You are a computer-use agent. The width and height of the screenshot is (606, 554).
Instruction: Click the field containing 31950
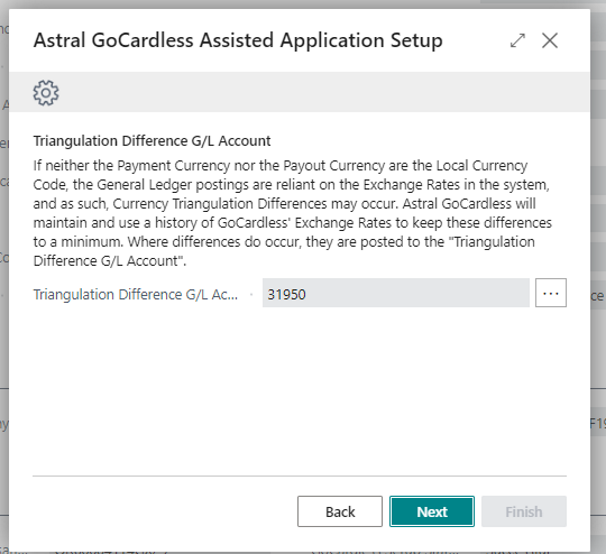pyautogui.click(x=394, y=294)
